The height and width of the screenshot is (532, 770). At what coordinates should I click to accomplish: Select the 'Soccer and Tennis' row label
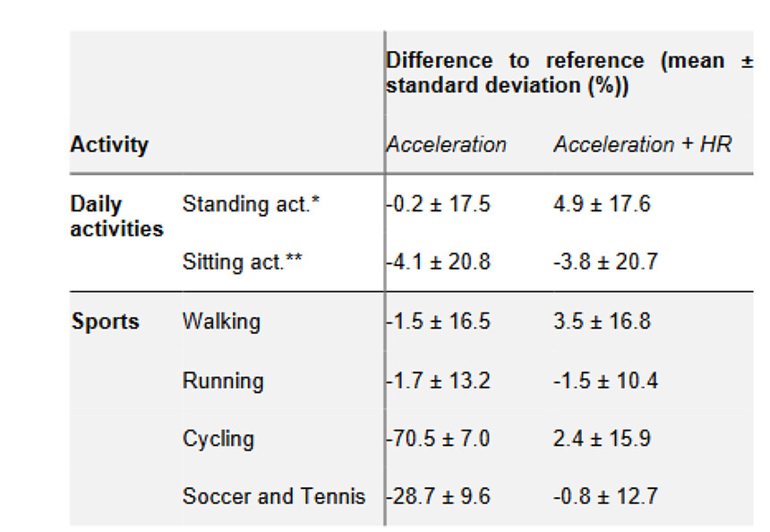[274, 496]
